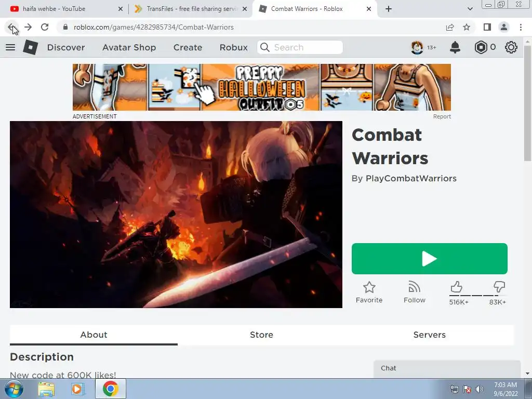Click the 516K+ likes count

tap(459, 302)
